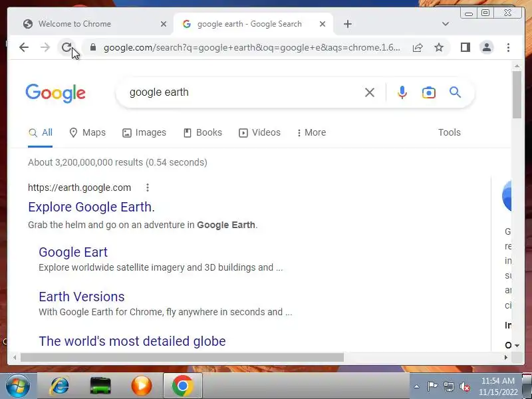Image resolution: width=532 pixels, height=399 pixels.
Task: Bookmark this page with the star icon
Action: click(439, 47)
